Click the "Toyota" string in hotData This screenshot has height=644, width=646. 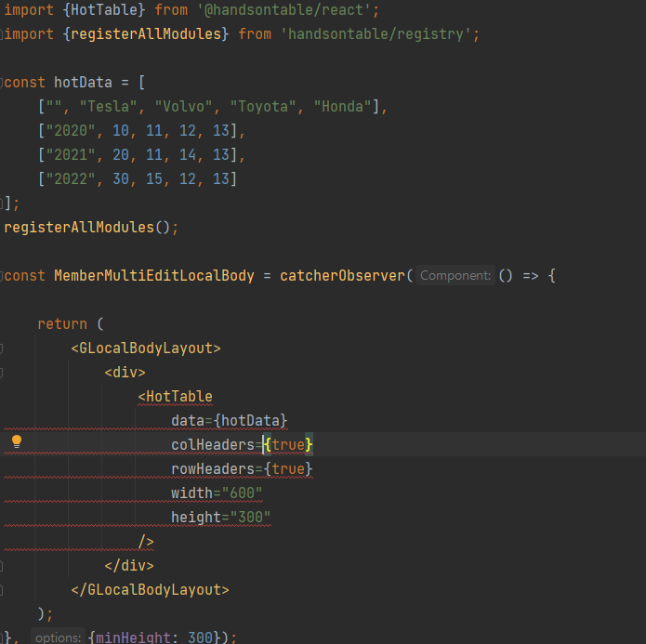[263, 107]
